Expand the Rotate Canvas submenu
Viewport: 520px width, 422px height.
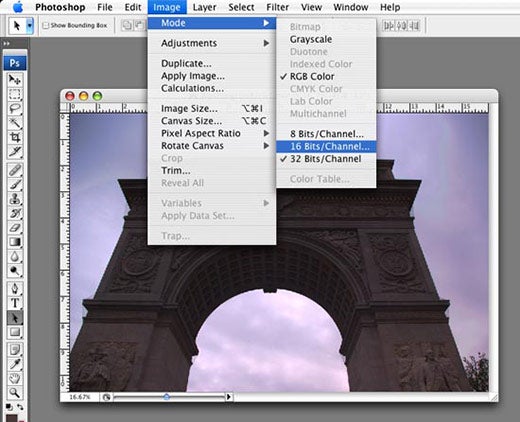click(x=212, y=146)
